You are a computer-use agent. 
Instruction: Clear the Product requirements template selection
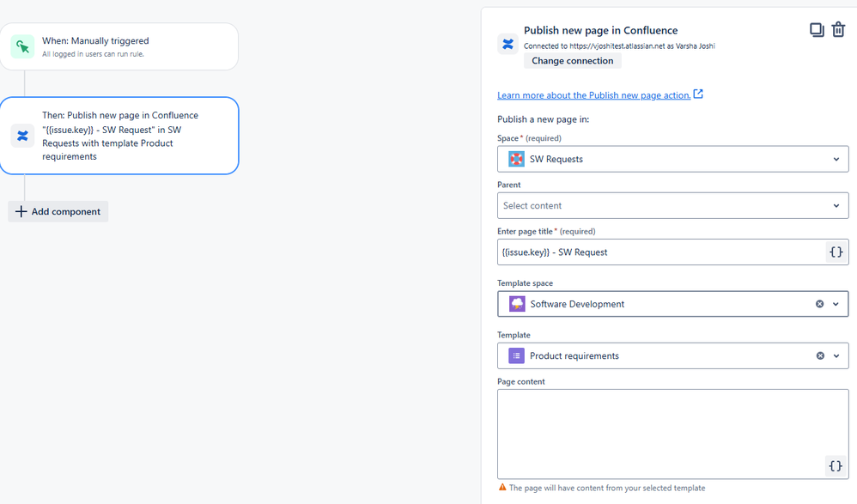pyautogui.click(x=820, y=355)
